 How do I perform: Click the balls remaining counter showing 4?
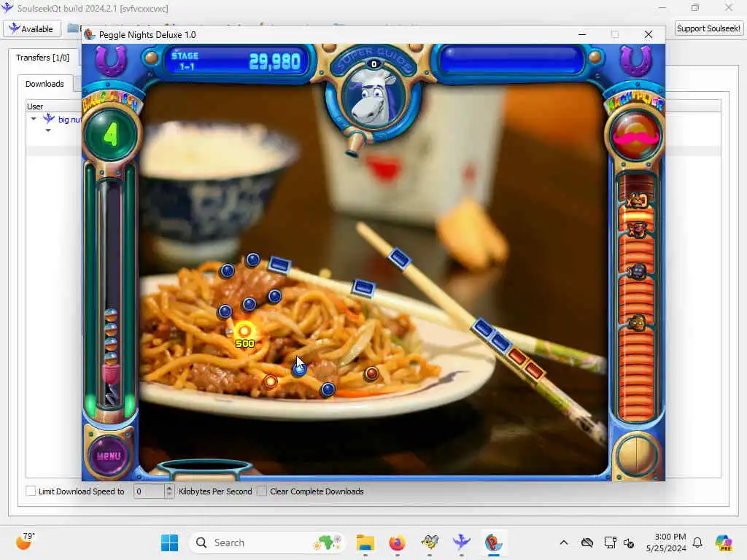(111, 135)
